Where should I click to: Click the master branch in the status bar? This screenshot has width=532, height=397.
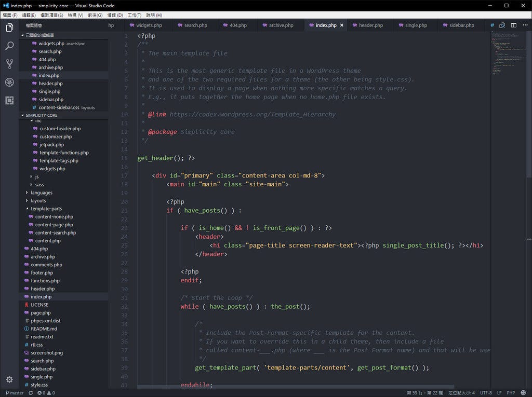14,393
